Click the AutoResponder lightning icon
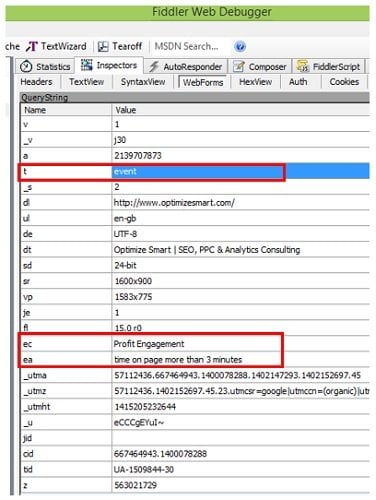376x500 pixels. [154, 66]
